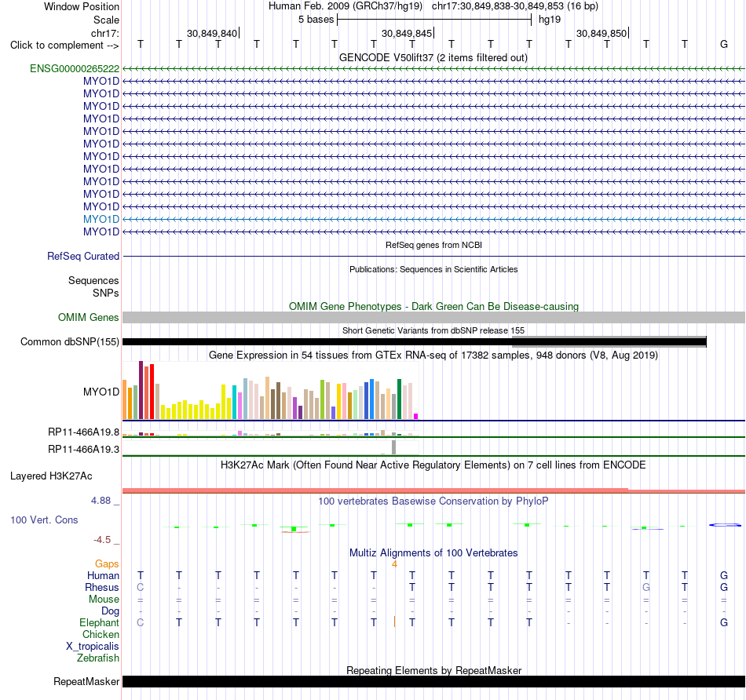Click the Rhesus species label
746x700 pixels.
click(x=102, y=588)
